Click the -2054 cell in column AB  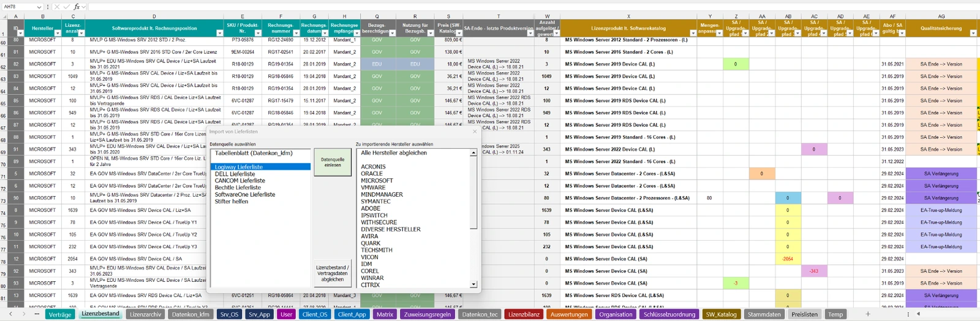(788, 259)
